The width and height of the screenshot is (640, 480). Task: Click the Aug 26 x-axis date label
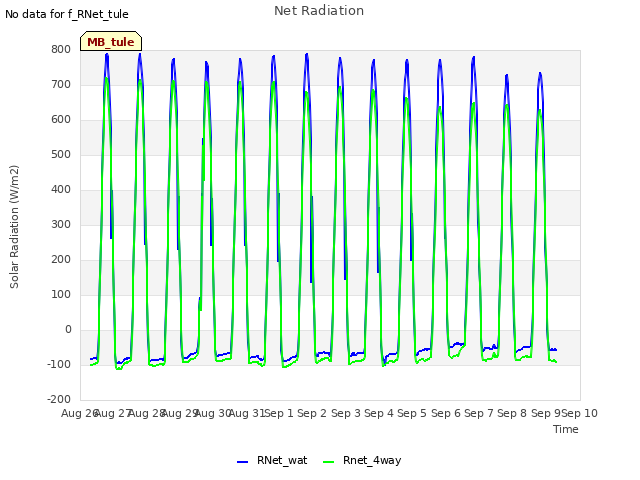pyautogui.click(x=80, y=413)
